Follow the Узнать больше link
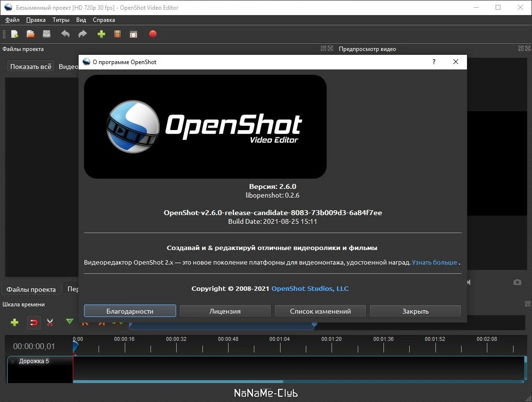The width and height of the screenshot is (532, 402). pyautogui.click(x=434, y=263)
